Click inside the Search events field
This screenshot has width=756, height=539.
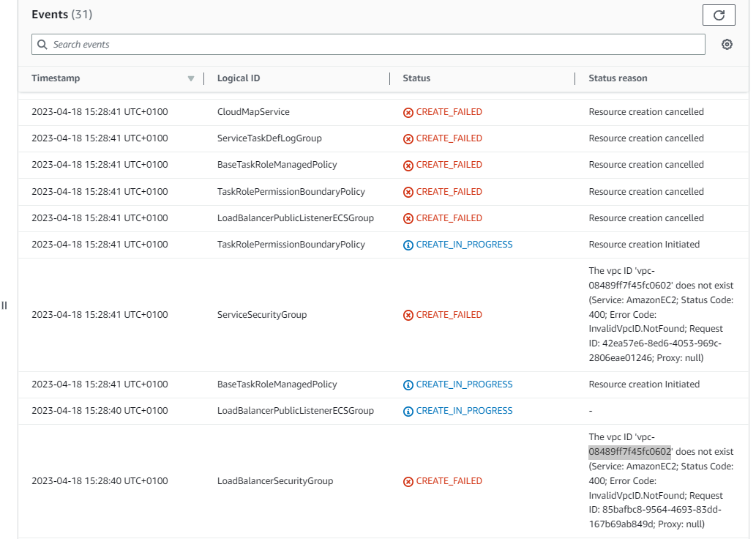pyautogui.click(x=293, y=45)
